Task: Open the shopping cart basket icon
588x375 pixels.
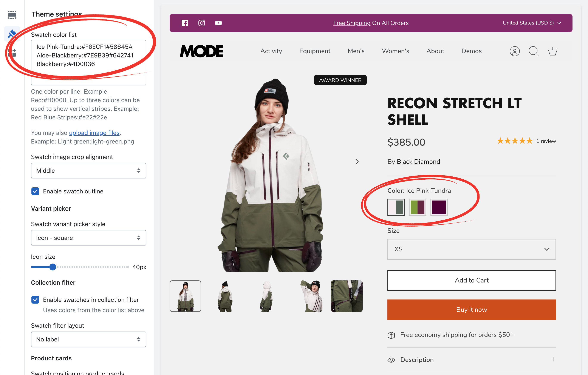Action: pyautogui.click(x=552, y=51)
